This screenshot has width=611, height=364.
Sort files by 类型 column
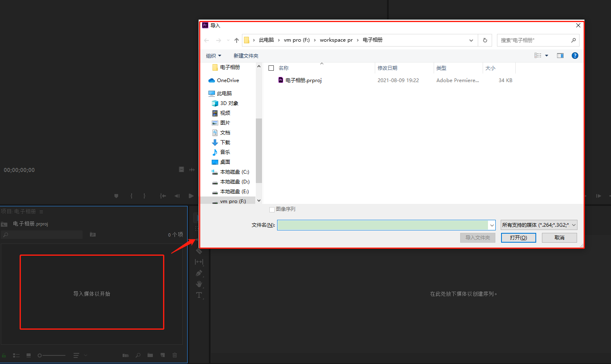pyautogui.click(x=441, y=68)
